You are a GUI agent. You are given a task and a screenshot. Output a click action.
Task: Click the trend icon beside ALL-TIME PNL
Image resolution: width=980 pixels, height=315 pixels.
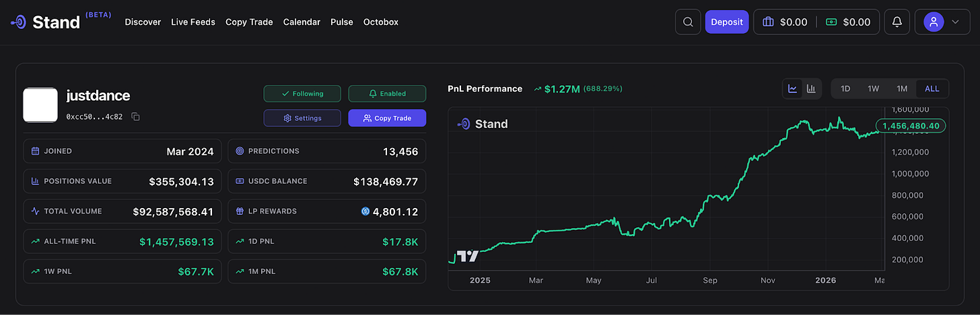(x=35, y=241)
